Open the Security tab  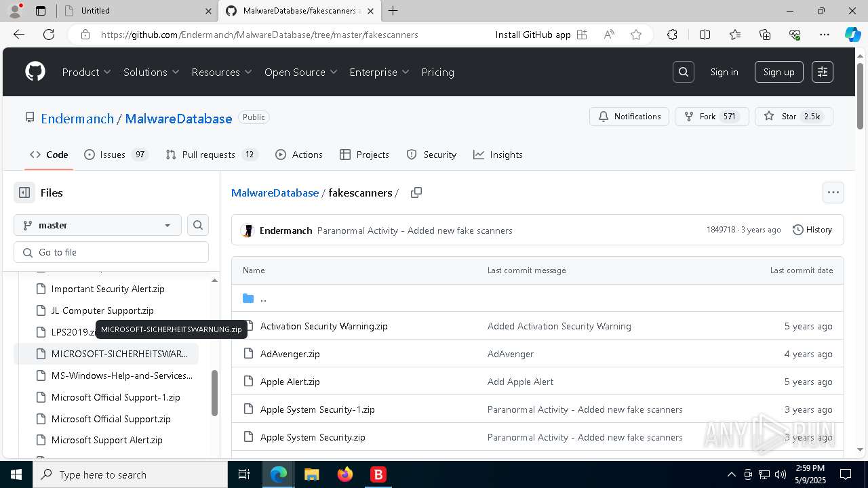tap(431, 155)
